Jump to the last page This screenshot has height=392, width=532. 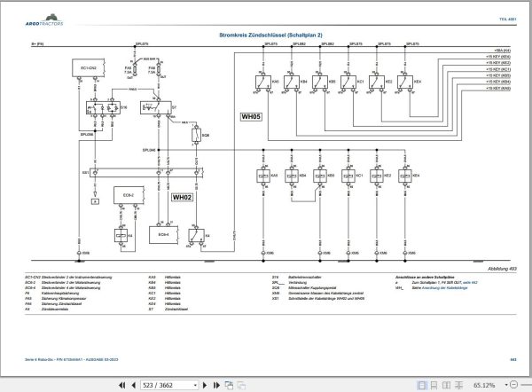(216, 385)
